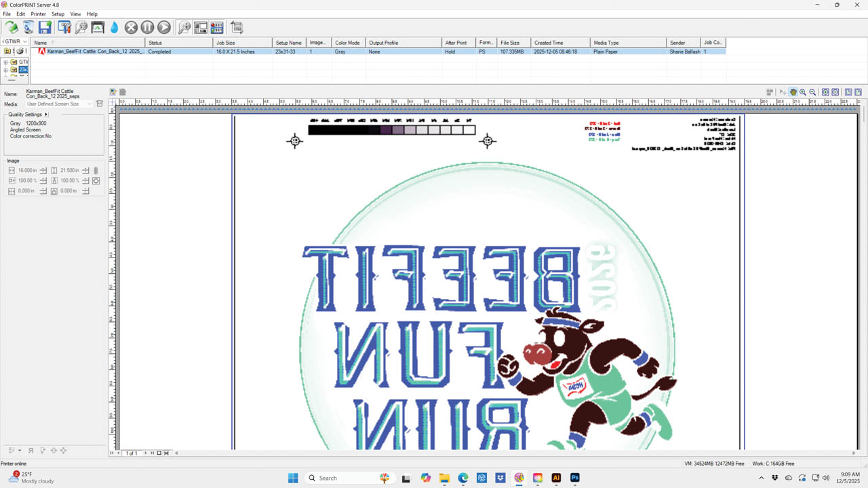Image resolution: width=868 pixels, height=488 pixels.
Task: Expand the first GTW folder tree node
Action: (5, 62)
